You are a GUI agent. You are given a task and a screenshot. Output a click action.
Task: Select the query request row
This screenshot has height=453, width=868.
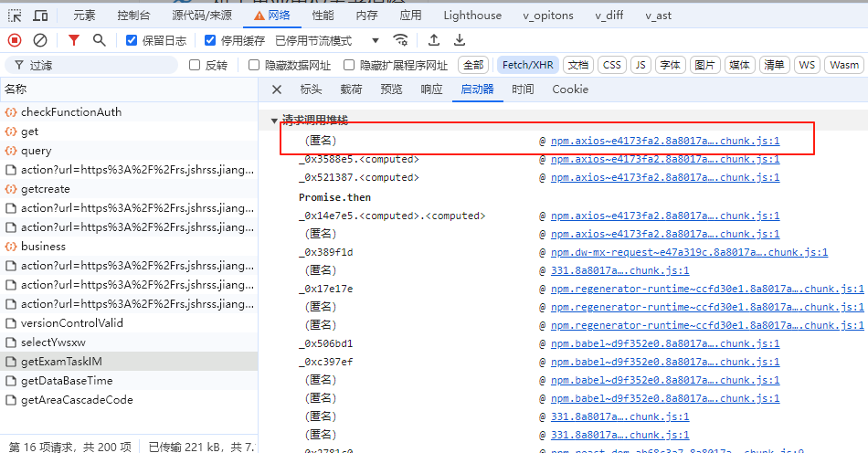coord(129,151)
